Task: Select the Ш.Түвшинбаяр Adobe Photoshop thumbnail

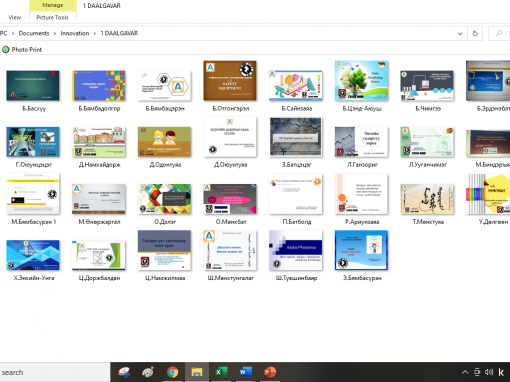Action: tap(296, 250)
